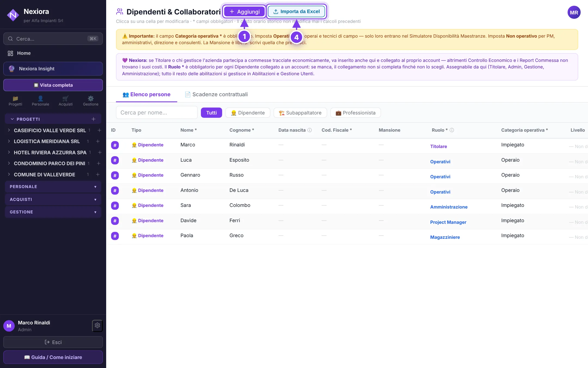Screen dimensions: 588x368
Task: Open the Acquisti cart icon shortcut
Action: [66, 101]
